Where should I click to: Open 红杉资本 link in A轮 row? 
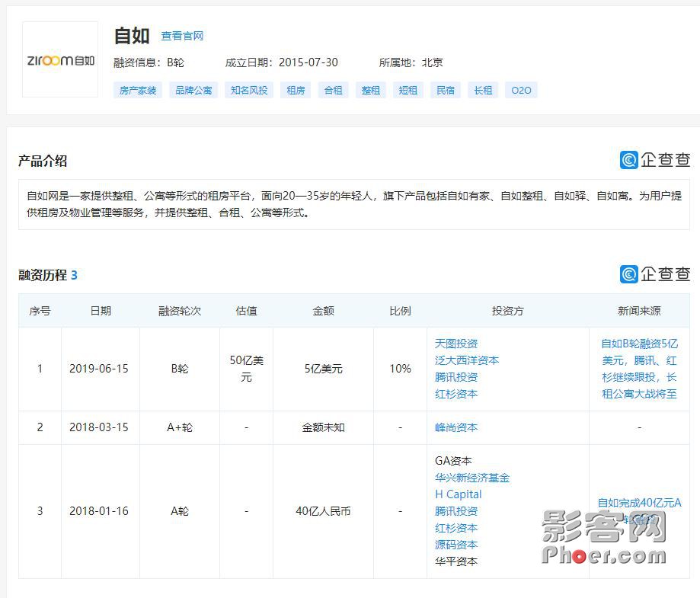coord(456,528)
